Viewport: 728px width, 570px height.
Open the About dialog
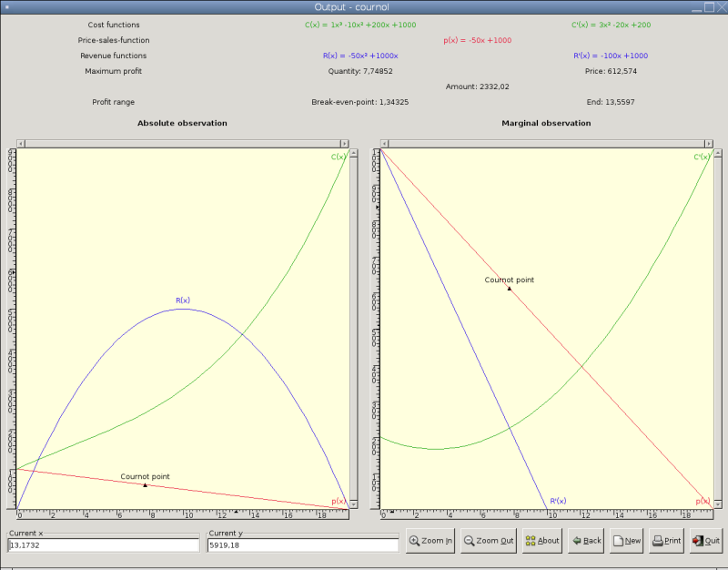pos(541,540)
